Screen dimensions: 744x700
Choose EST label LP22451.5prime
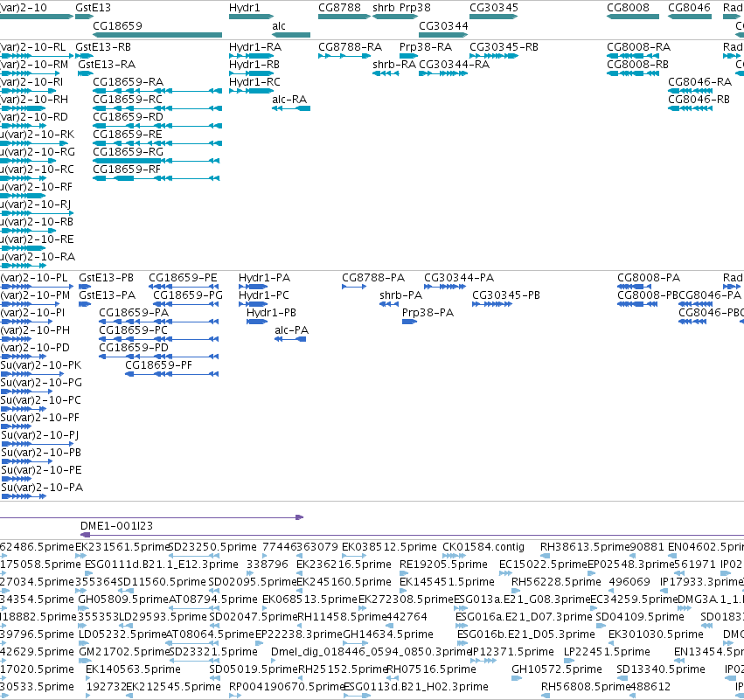[x=607, y=652]
